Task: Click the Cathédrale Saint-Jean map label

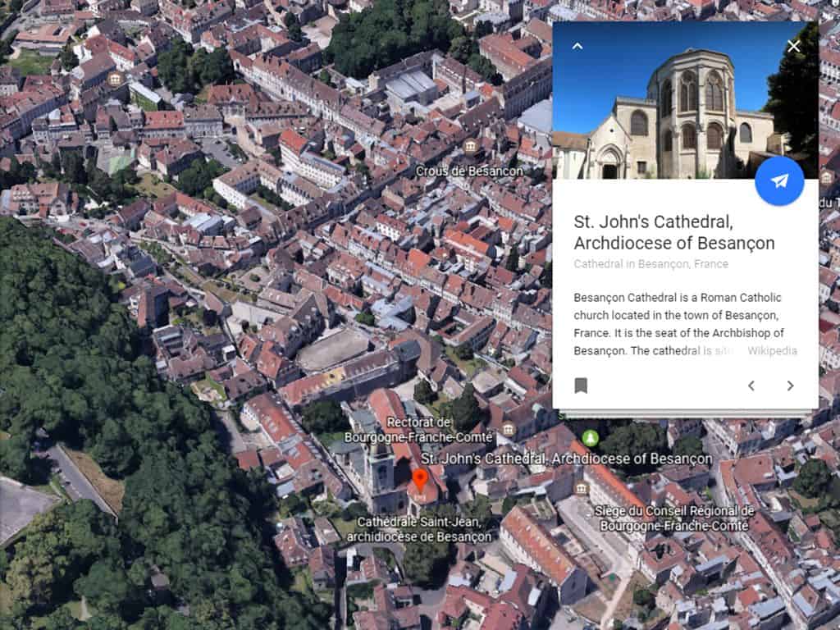Action: pos(419,530)
